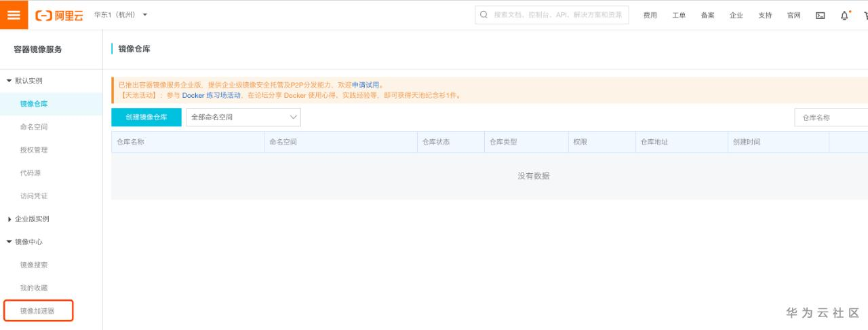Screen dimensions: 868x330
Task: Click the search magnifier icon
Action: pyautogui.click(x=484, y=14)
